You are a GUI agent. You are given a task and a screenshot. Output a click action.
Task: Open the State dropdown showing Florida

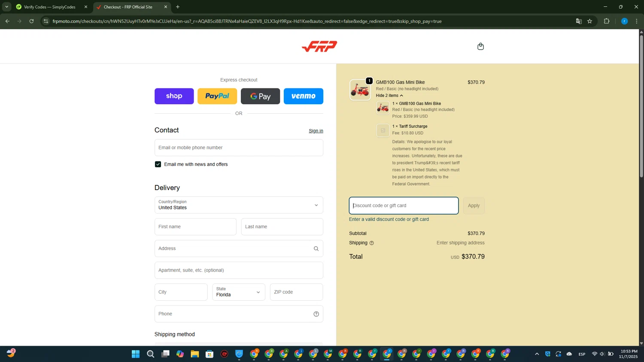coord(239,292)
